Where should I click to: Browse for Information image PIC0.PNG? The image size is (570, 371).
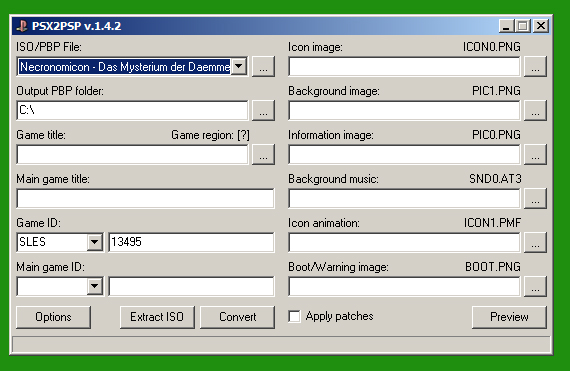pyautogui.click(x=535, y=154)
